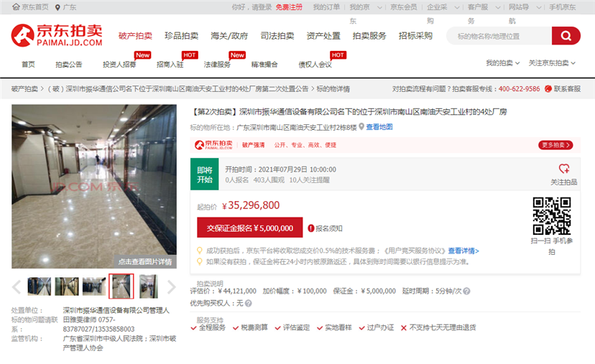
Task: Select the red-outlined fourth gallery thumbnail
Action: pos(121,286)
